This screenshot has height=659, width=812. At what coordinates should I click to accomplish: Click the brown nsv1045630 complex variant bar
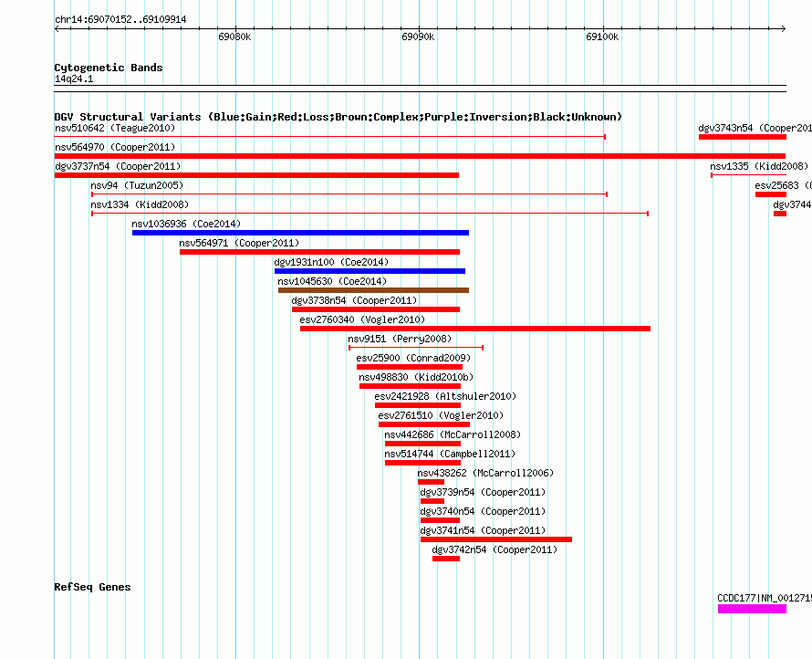[373, 290]
